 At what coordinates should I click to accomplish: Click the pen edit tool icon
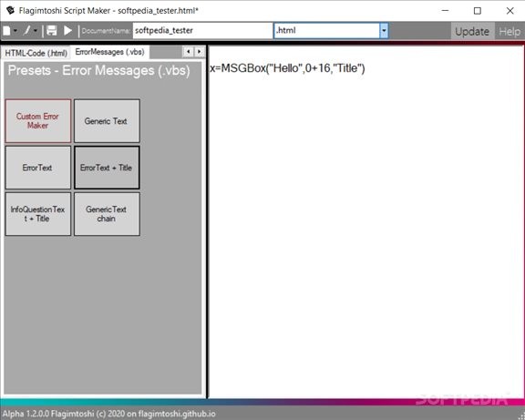[x=26, y=31]
